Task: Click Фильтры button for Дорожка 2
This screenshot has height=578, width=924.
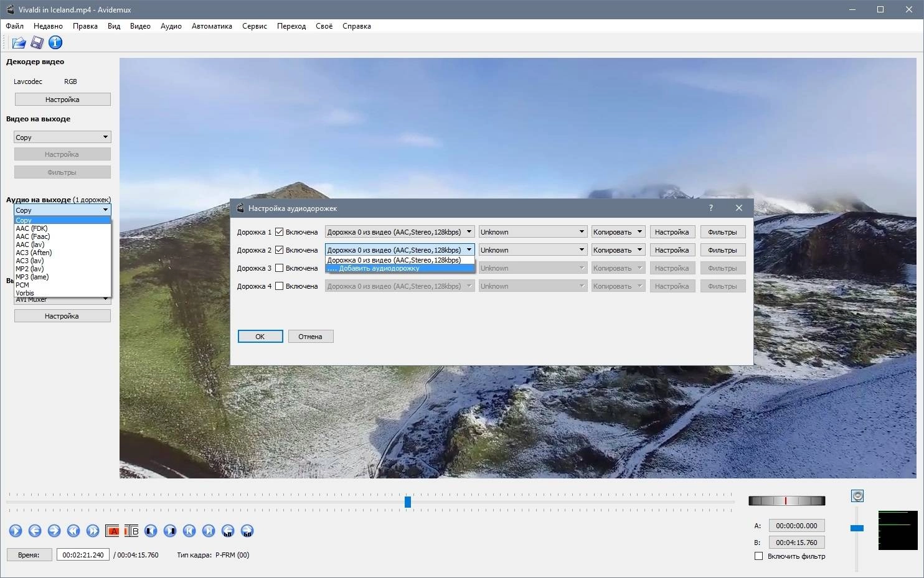Action: point(722,250)
